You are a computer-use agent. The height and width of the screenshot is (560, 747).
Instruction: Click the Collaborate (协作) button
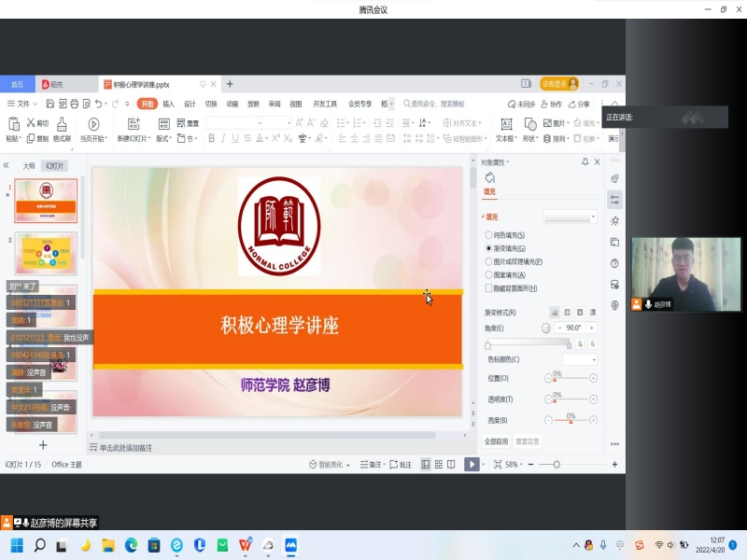pos(551,104)
